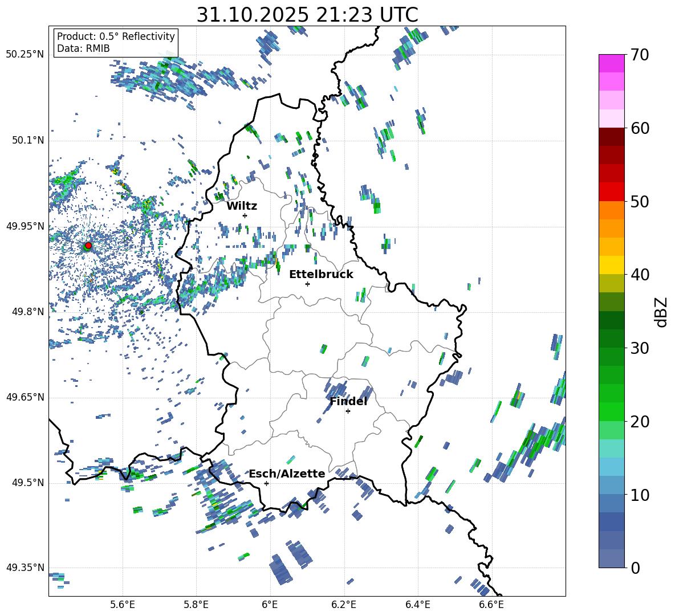The image size is (675, 616).
Task: Click the 6°E longitude label
Action: tap(270, 605)
